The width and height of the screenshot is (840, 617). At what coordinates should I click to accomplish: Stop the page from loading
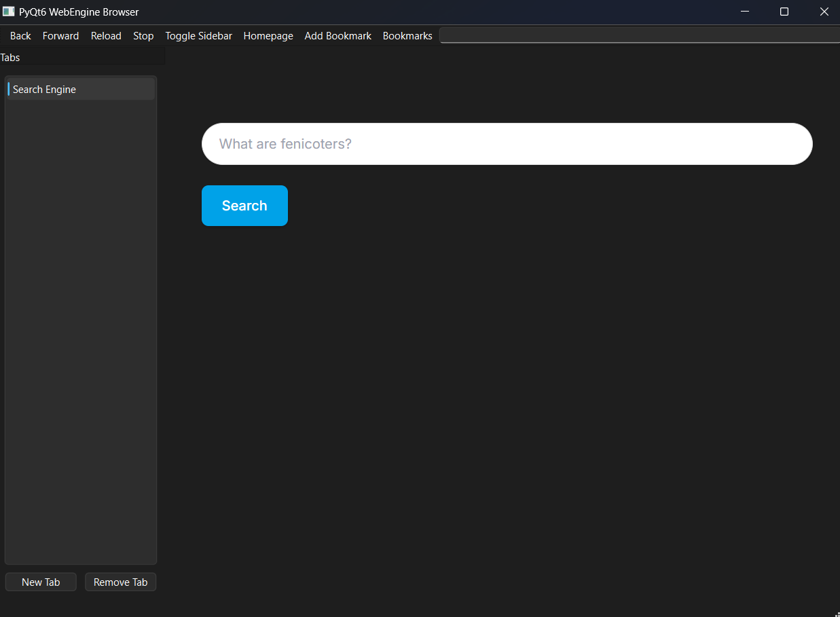click(143, 36)
